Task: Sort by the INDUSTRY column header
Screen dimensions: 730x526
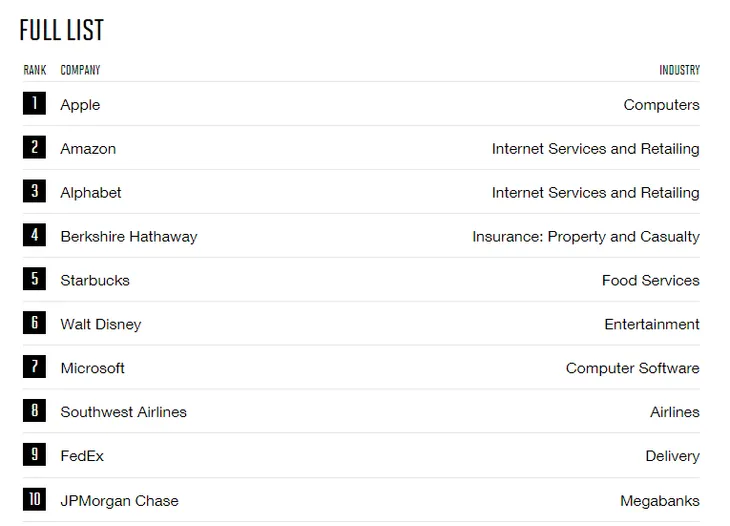Action: [x=679, y=70]
